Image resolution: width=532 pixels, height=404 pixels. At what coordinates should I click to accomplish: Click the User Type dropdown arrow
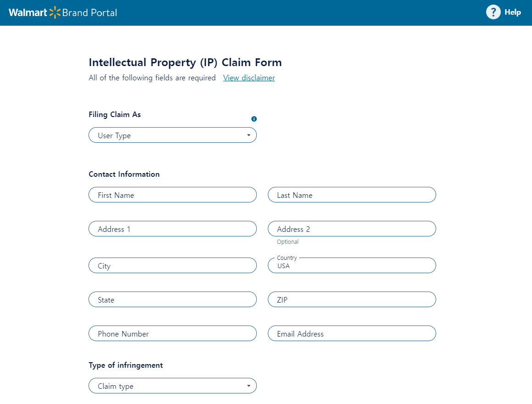click(x=249, y=135)
